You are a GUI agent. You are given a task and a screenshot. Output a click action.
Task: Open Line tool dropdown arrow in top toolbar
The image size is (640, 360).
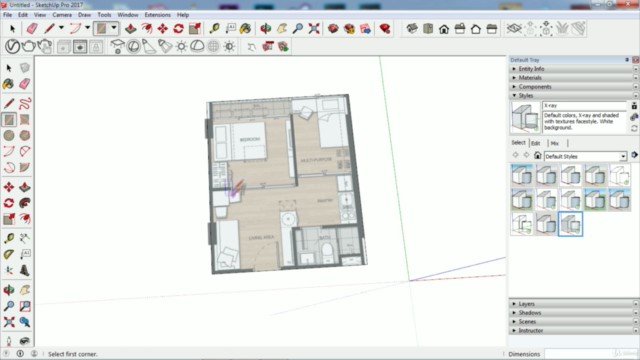pos(61,28)
